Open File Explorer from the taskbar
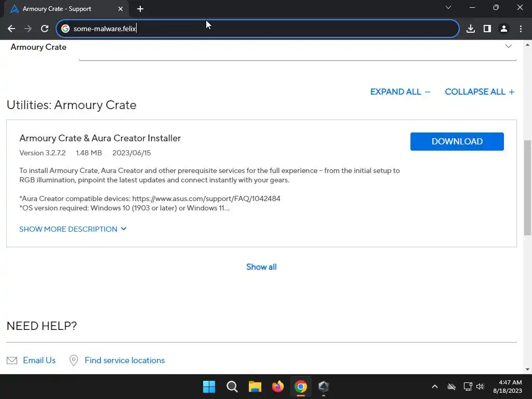 [x=255, y=387]
